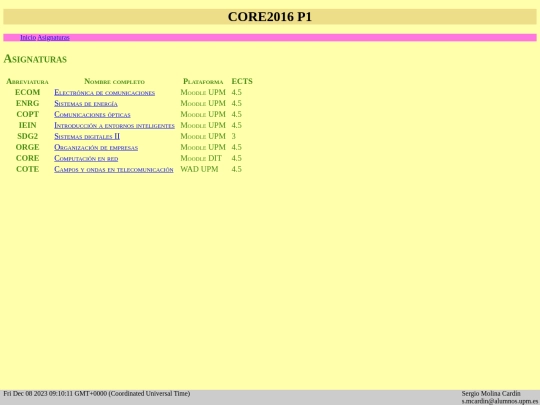Click the Asignaturas section heading
The image size is (540, 405).
(x=35, y=59)
